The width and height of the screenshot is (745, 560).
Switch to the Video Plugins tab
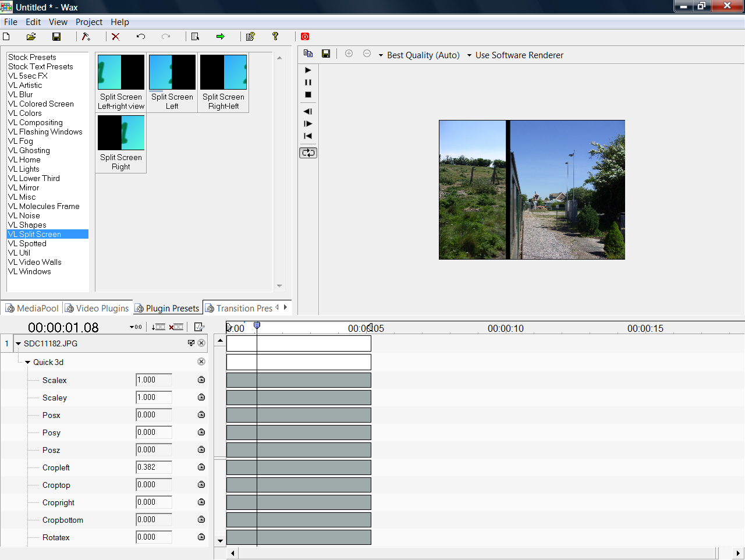click(x=97, y=309)
